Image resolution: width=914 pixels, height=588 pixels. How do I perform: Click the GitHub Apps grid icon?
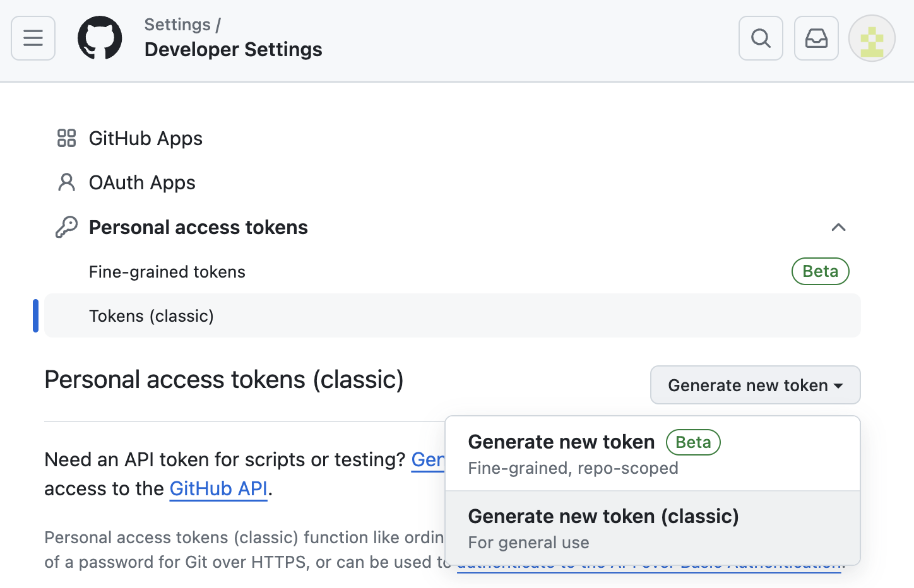click(x=66, y=138)
